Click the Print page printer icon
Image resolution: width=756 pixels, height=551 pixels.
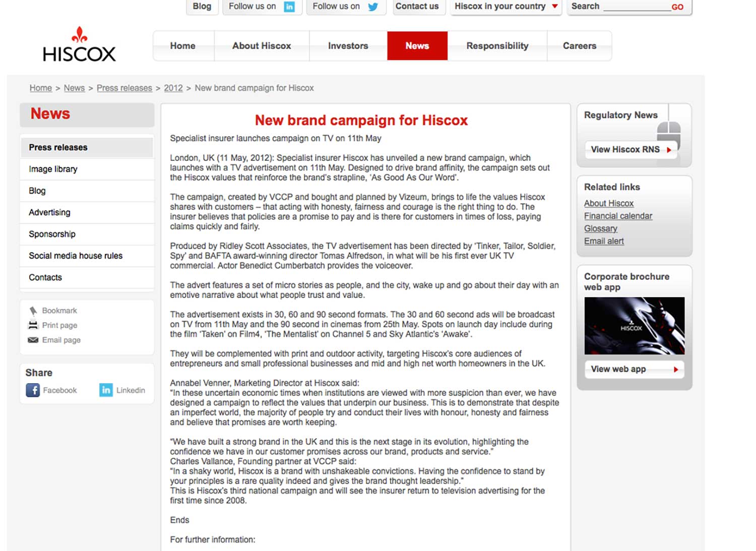33,325
